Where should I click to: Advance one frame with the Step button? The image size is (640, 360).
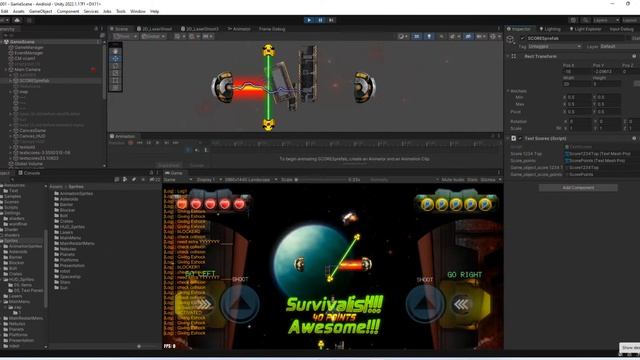(331, 20)
